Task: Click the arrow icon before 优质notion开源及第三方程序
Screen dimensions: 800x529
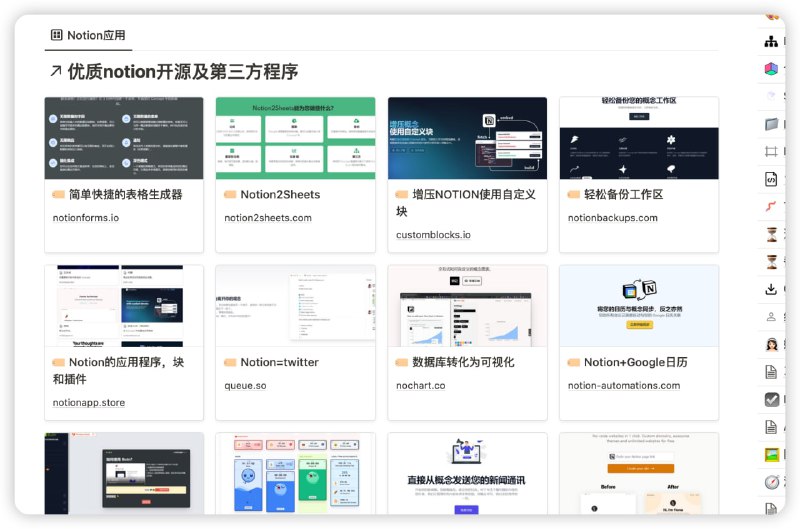Action: [56, 71]
